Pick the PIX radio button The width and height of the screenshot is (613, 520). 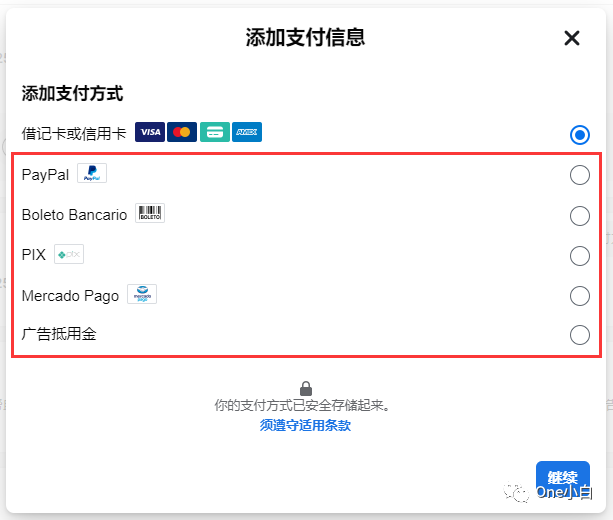coord(579,256)
